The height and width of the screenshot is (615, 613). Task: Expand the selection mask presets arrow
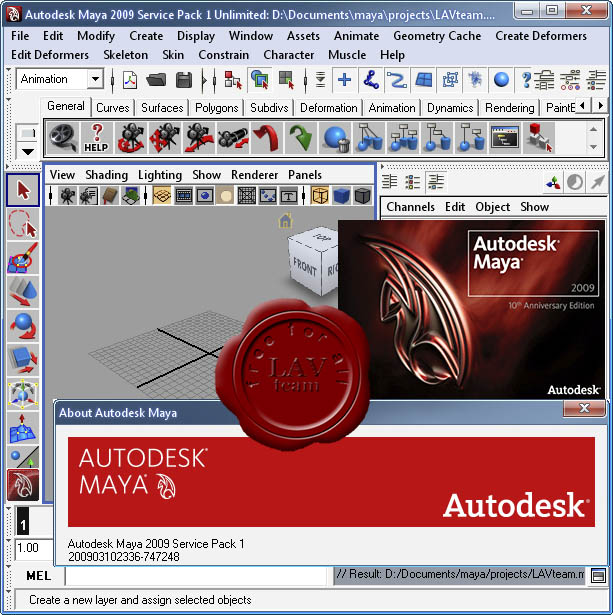coord(320,80)
